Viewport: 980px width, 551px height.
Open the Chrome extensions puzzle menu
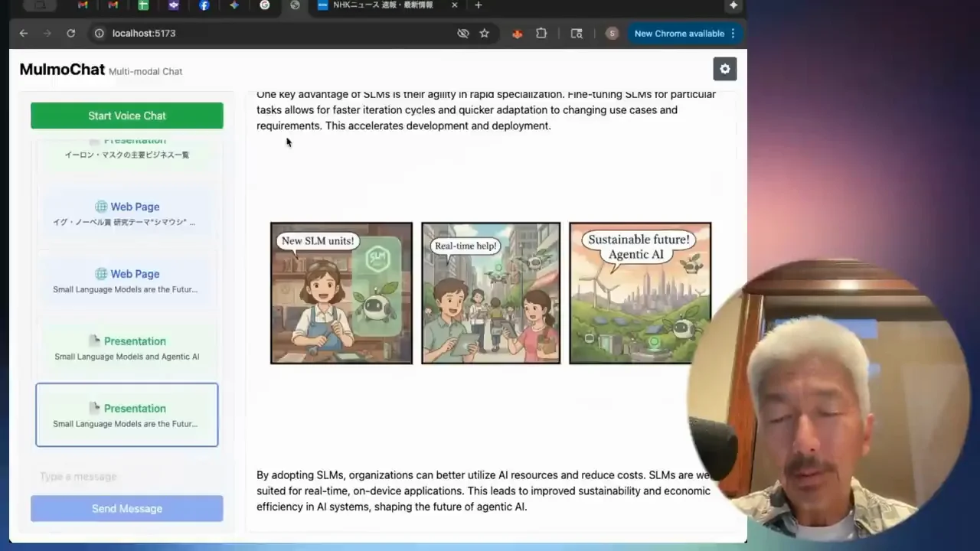[541, 34]
